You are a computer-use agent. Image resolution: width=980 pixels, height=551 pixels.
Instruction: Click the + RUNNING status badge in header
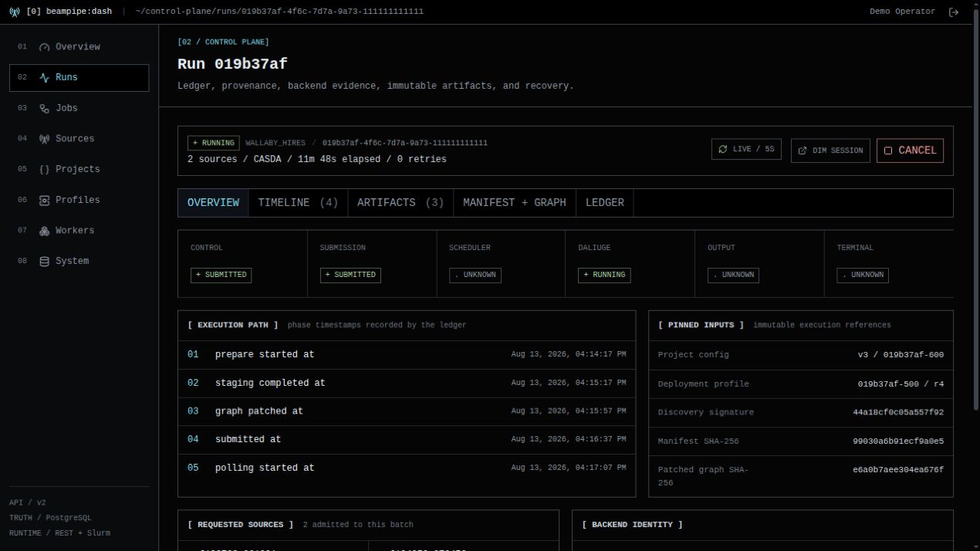click(x=214, y=143)
